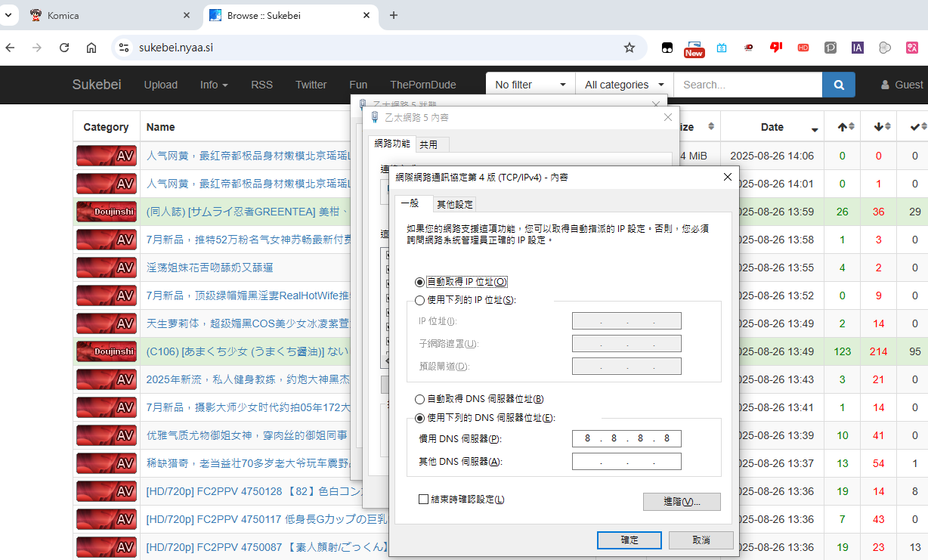Open Twitter link in navbar

(x=311, y=85)
